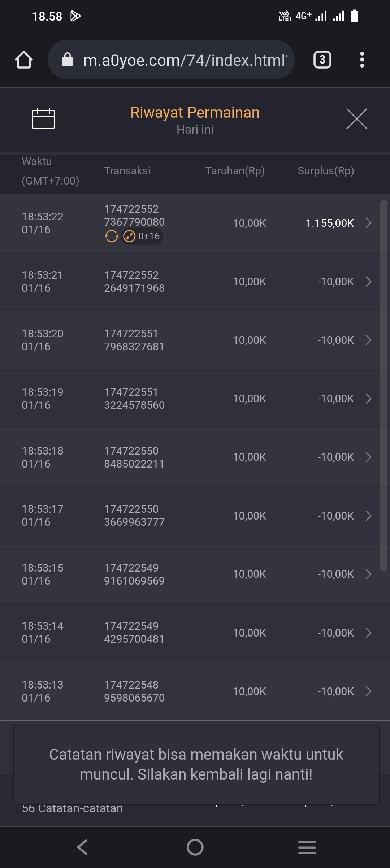Expand the 18:53:21 transaction row chevron
The height and width of the screenshot is (868, 390).
click(x=368, y=282)
